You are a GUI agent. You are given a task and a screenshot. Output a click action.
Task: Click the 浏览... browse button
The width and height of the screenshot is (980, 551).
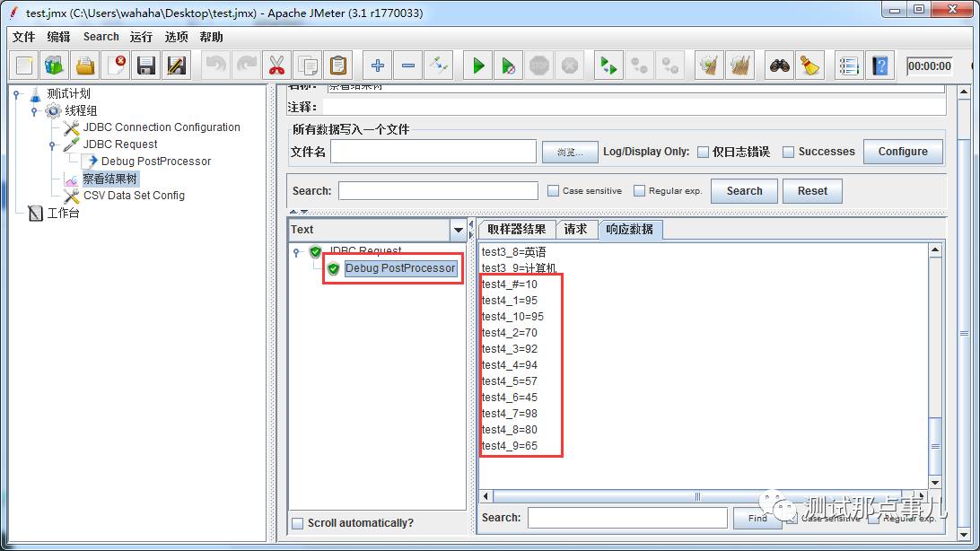tap(570, 152)
